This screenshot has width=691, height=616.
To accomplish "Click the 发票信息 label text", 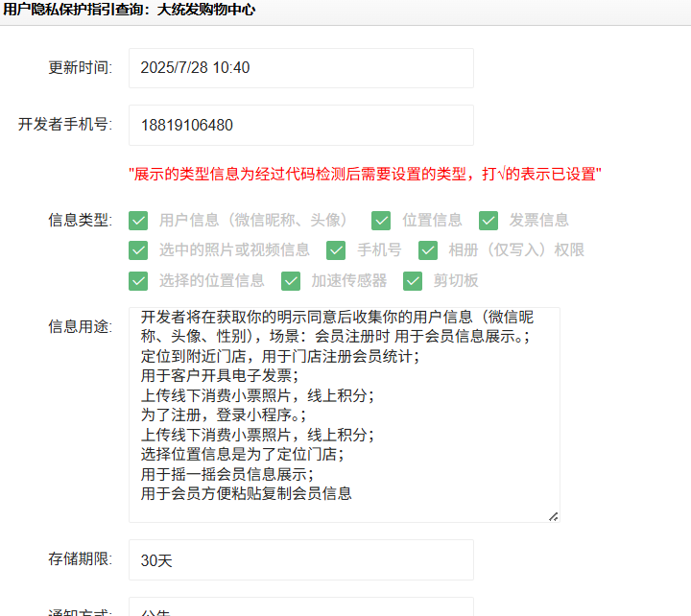I will [539, 220].
